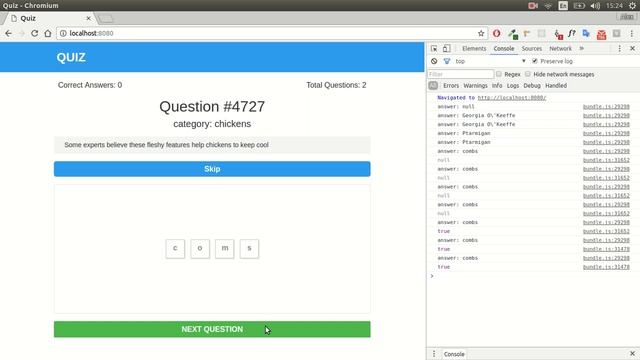The width and height of the screenshot is (640, 360).
Task: Close the Quiz browser tab
Action: click(x=88, y=18)
